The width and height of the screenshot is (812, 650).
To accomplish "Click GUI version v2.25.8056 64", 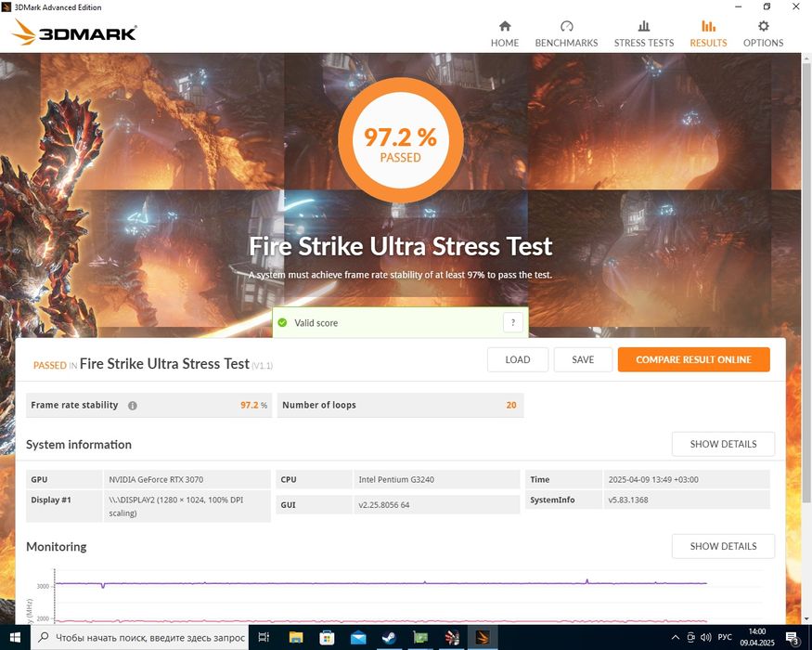I will (384, 504).
